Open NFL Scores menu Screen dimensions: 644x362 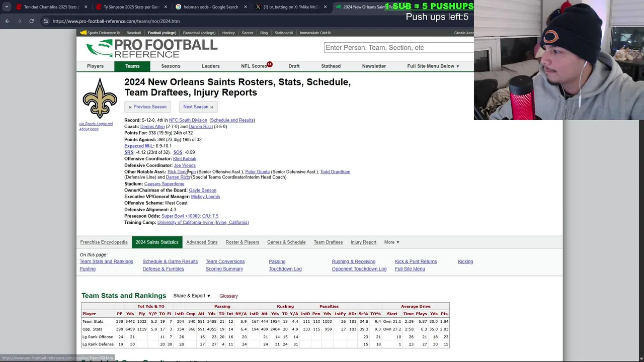point(254,66)
